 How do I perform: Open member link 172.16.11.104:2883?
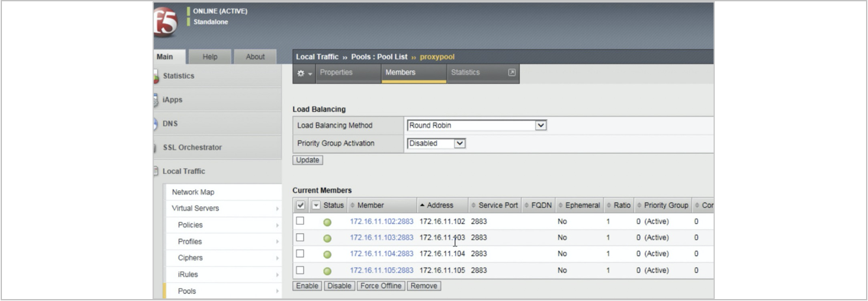tap(381, 254)
